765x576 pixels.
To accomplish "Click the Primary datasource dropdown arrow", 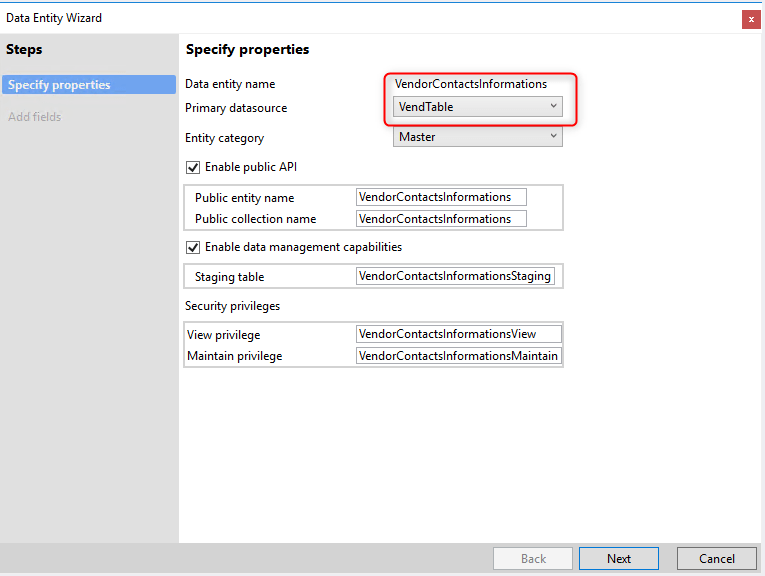I will (x=554, y=107).
